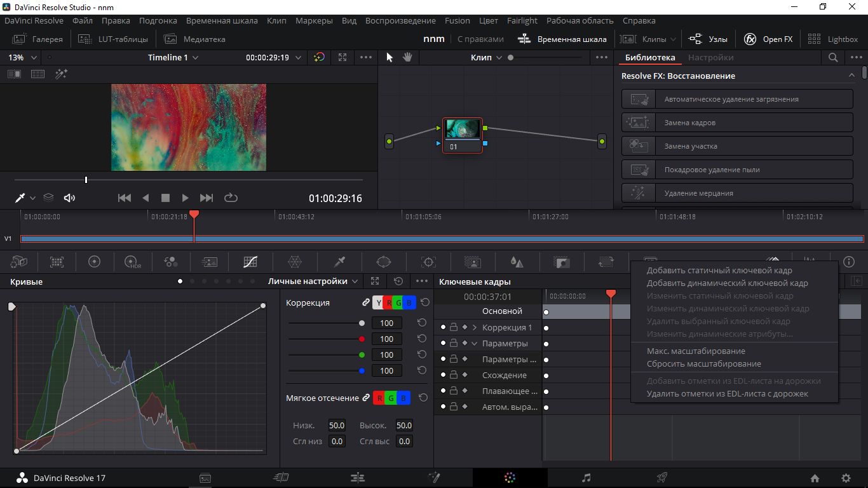Toggle R channel in Мягкое отсечение

379,398
